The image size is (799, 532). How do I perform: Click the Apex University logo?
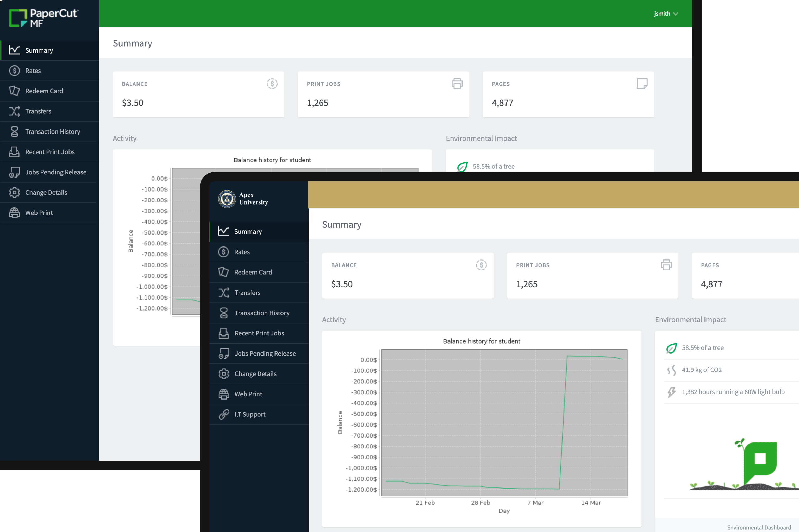coord(227,199)
